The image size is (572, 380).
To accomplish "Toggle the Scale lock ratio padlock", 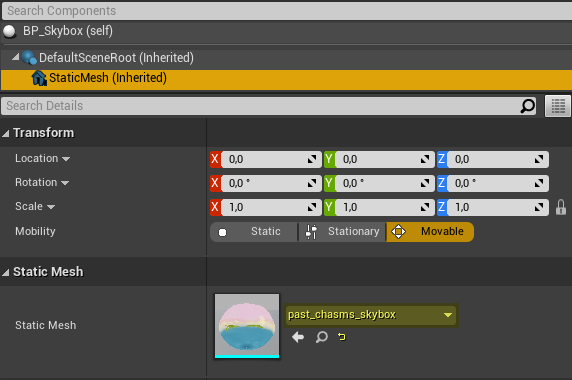I will (x=561, y=207).
